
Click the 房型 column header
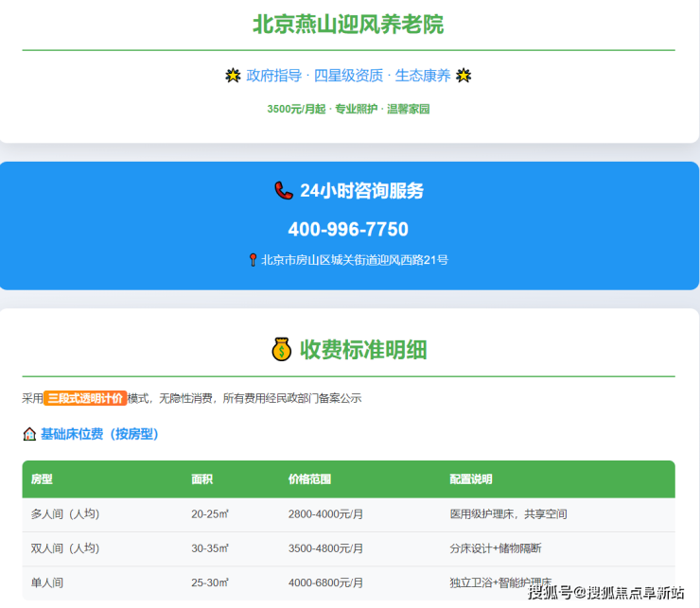pos(42,479)
